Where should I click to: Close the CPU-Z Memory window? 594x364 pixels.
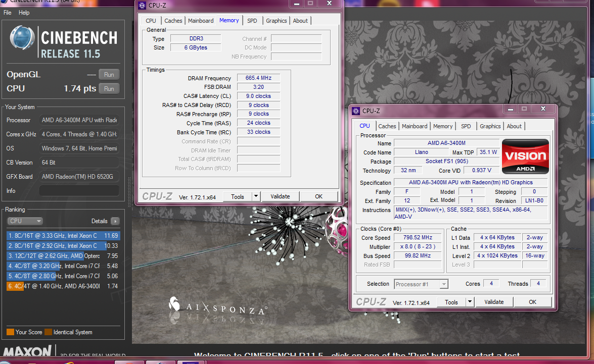pos(330,4)
